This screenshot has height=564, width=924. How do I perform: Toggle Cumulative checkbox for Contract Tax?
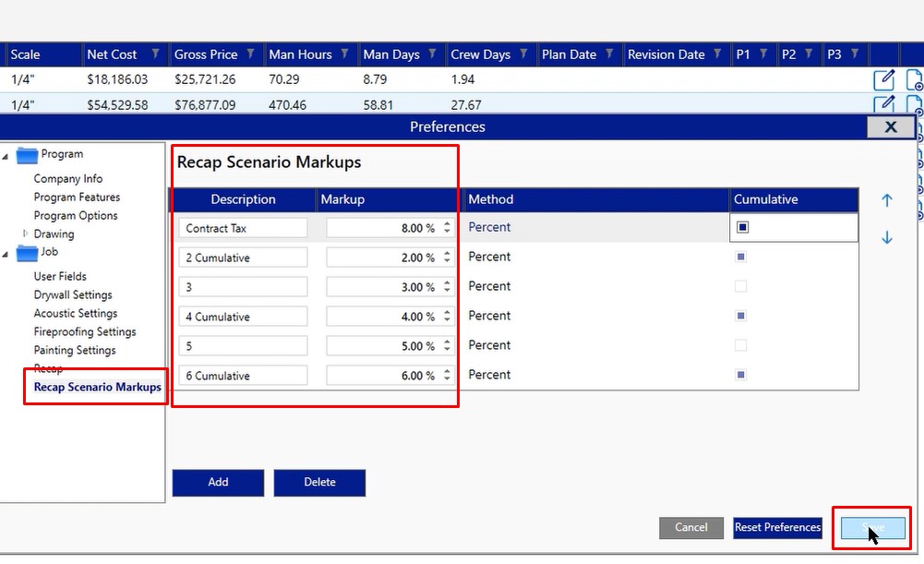click(x=741, y=227)
